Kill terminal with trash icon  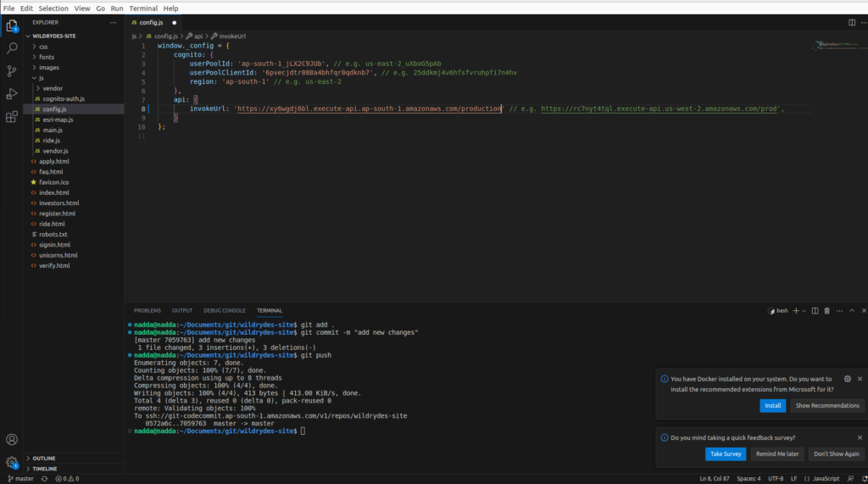[x=827, y=311]
